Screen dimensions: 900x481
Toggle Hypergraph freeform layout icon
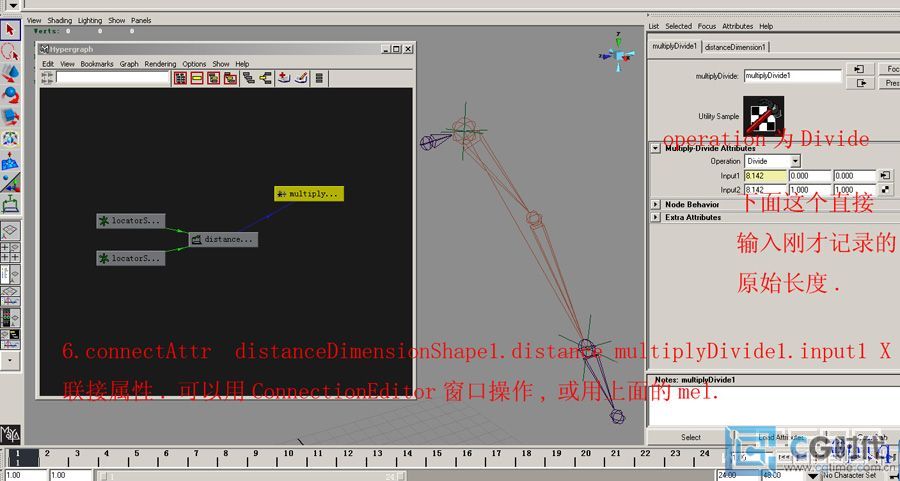coord(320,78)
